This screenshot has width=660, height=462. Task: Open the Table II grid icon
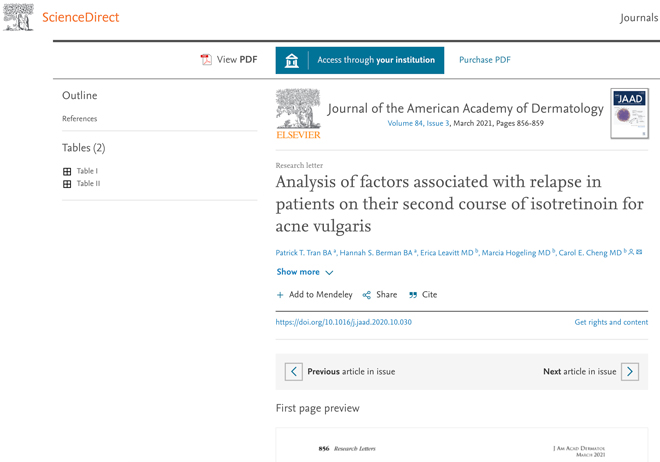67,184
